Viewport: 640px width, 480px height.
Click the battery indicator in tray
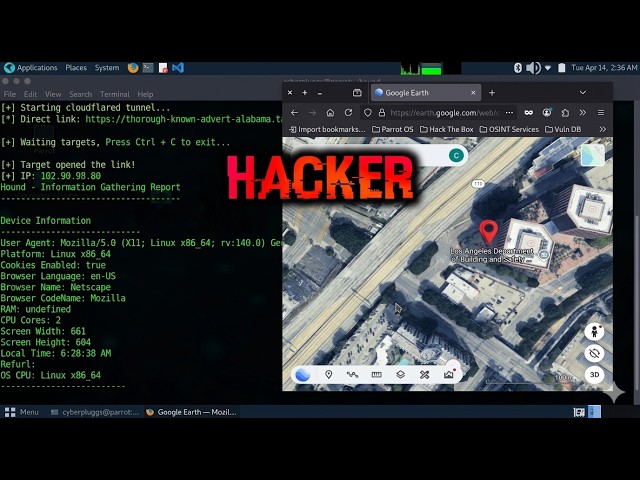(x=562, y=68)
